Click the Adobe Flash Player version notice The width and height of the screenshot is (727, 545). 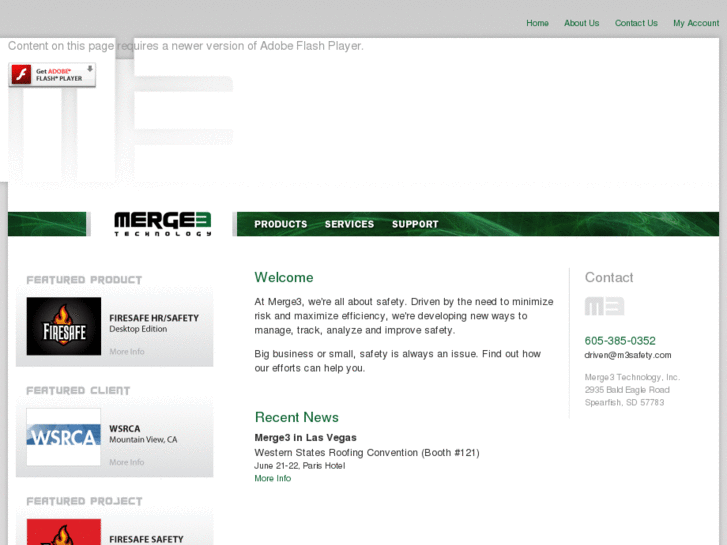click(185, 46)
